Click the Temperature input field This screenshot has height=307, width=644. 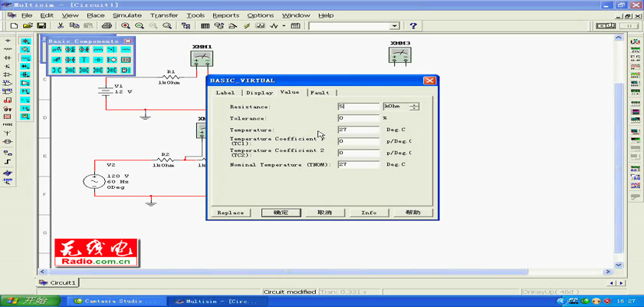(359, 130)
